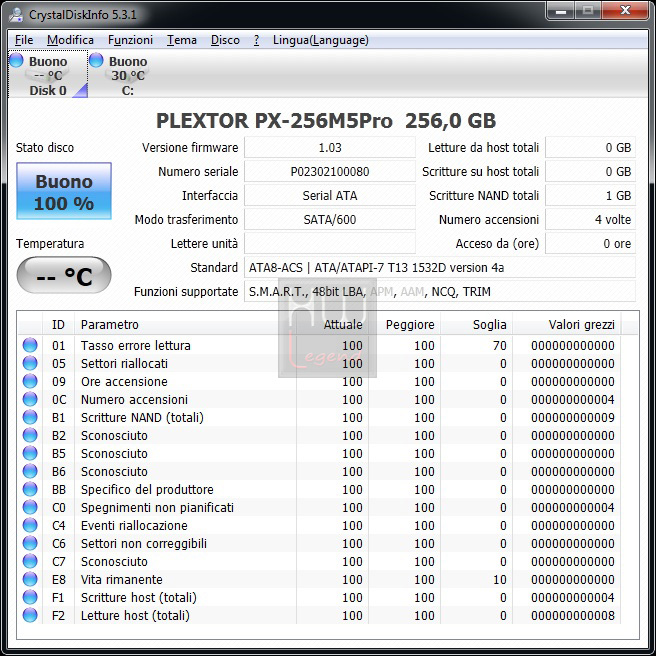Click the CrystalDiskInfo title bar app icon
656x656 pixels.
tap(16, 15)
